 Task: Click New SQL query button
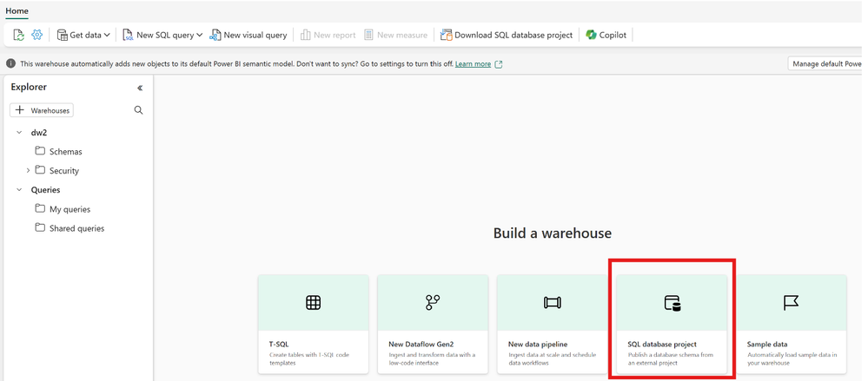158,35
